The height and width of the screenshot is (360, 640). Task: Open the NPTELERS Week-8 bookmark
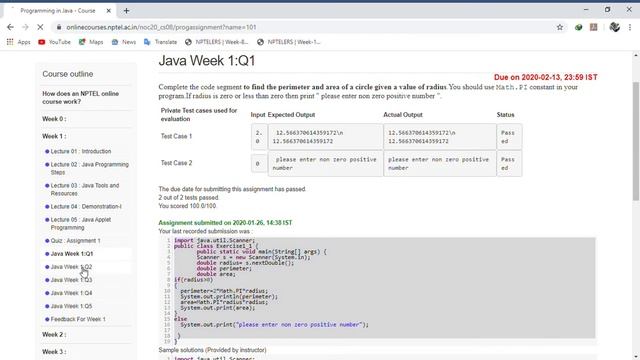tap(217, 42)
